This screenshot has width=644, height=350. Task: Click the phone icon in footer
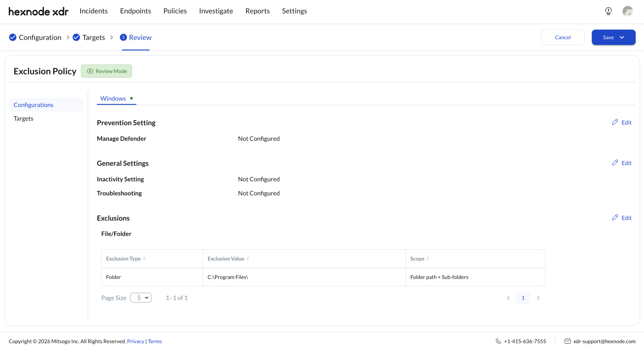coord(498,341)
